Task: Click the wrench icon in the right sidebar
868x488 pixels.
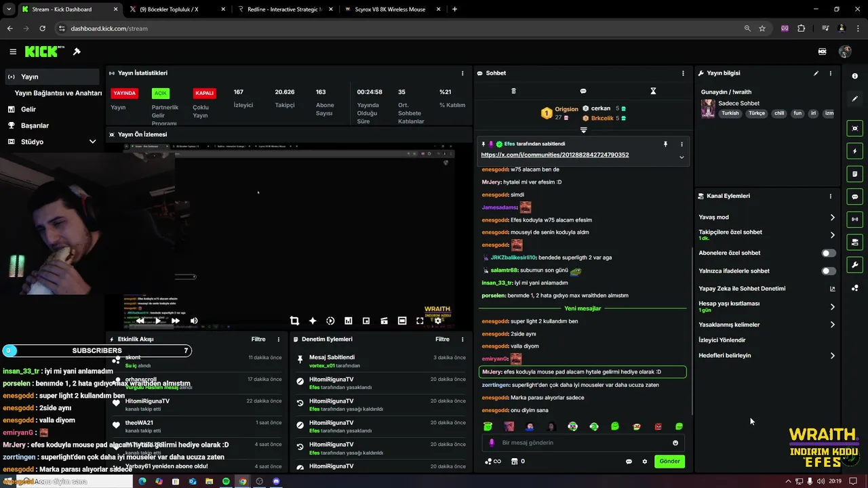Action: pyautogui.click(x=854, y=265)
